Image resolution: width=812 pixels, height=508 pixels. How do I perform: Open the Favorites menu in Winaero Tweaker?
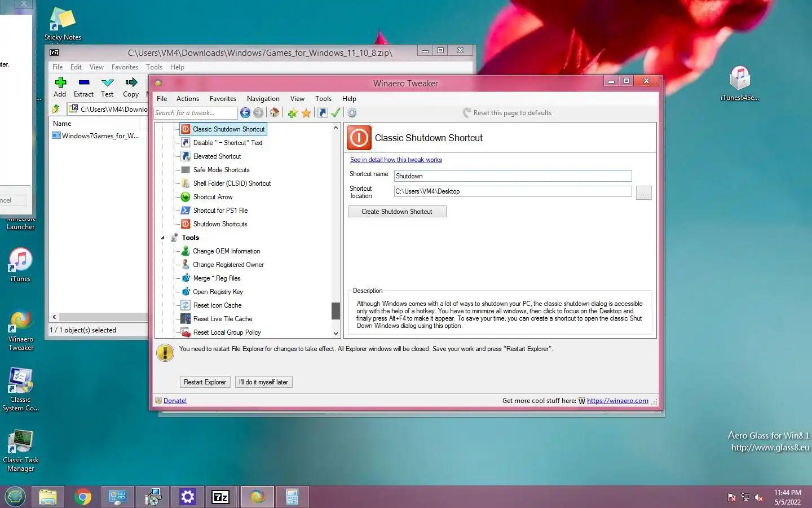coord(223,99)
